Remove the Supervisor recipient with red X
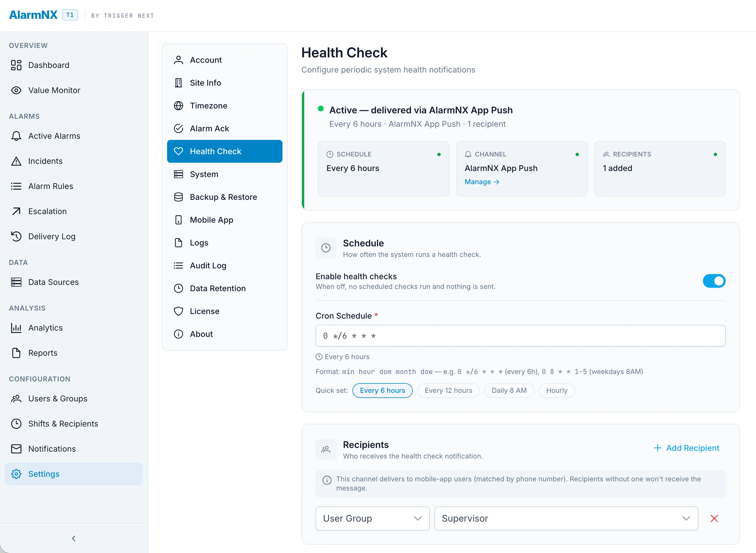756x553 pixels. [714, 518]
